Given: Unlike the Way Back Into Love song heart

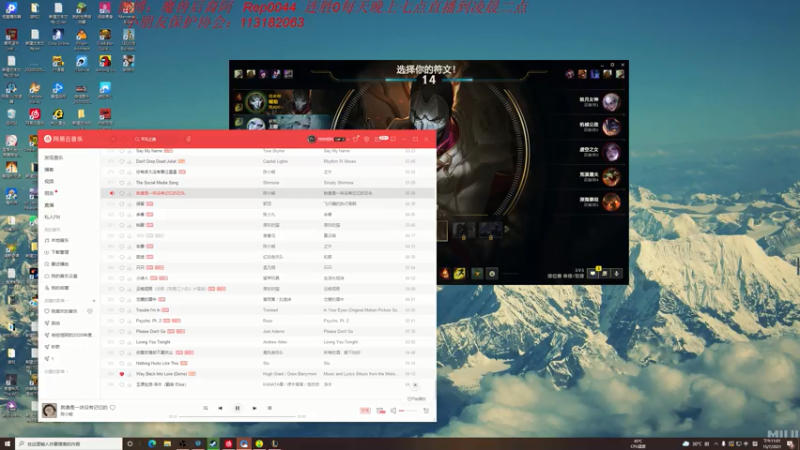Looking at the screenshot, I should click(121, 374).
